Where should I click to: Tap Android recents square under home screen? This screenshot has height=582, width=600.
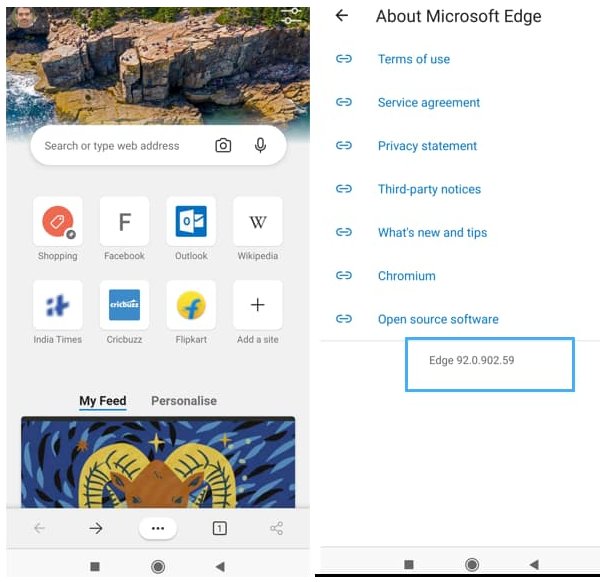point(95,566)
